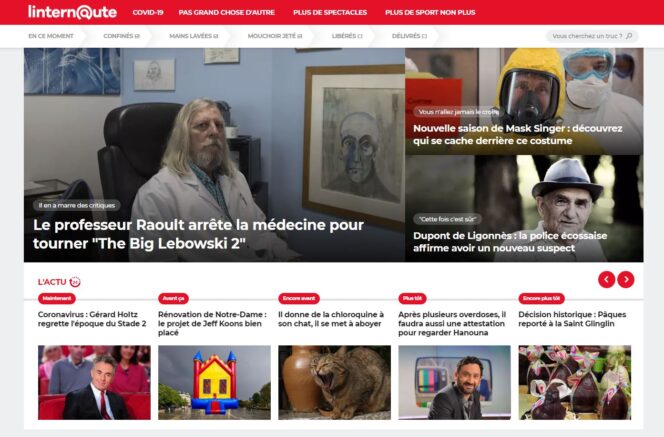Open the Dupont de Ligonnès article
This screenshot has width=664, height=437.
click(x=510, y=241)
